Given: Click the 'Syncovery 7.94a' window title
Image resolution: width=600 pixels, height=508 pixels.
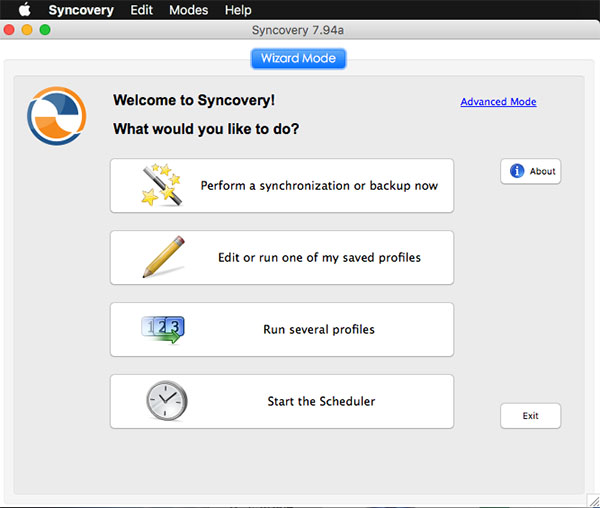Looking at the screenshot, I should [x=298, y=30].
